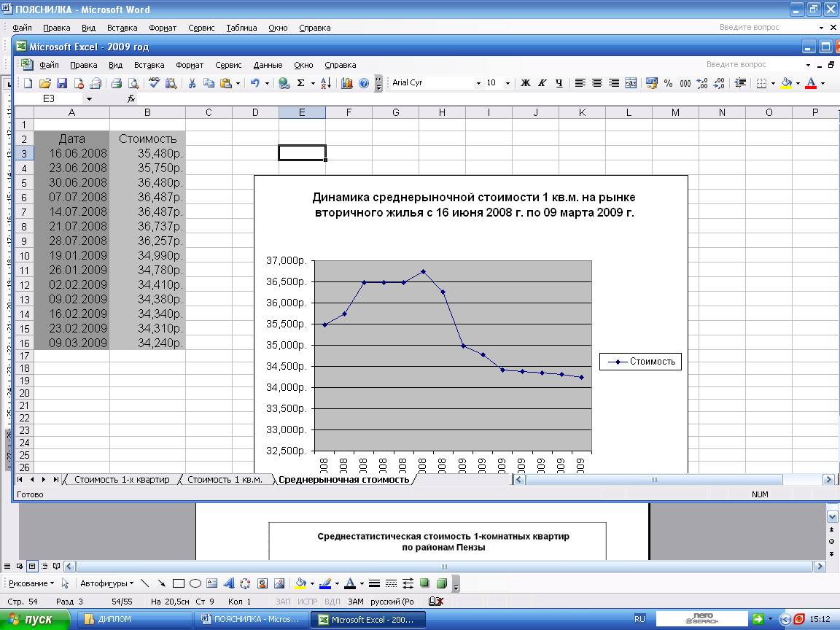Open the Arial Cyr font name dropdown
Image resolution: width=840 pixels, height=630 pixels.
click(478, 83)
